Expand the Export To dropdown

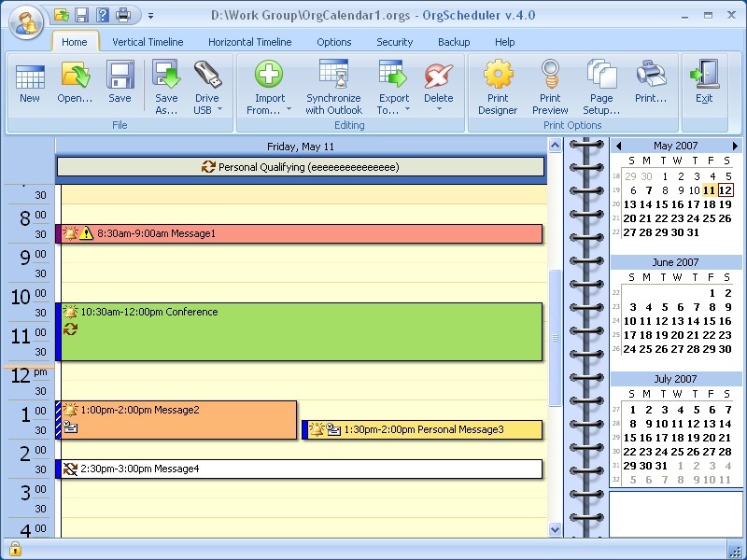407,110
